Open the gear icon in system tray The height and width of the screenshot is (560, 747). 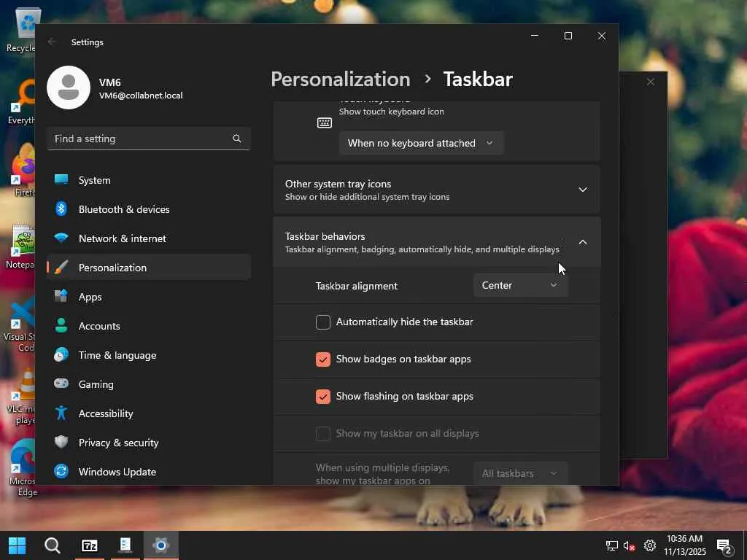point(650,545)
